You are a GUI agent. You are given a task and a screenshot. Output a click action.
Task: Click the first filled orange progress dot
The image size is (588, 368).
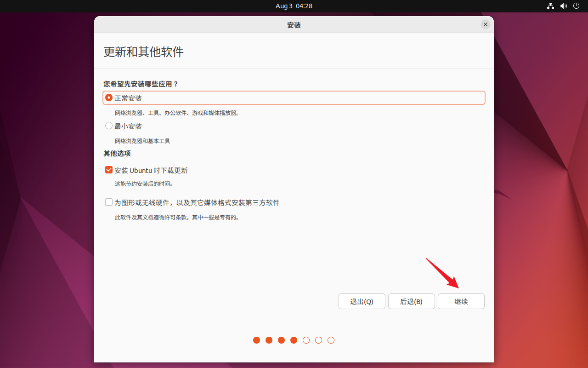(256, 340)
